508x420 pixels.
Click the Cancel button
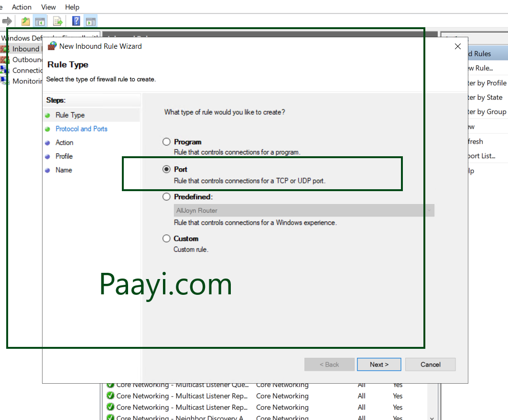[431, 365]
